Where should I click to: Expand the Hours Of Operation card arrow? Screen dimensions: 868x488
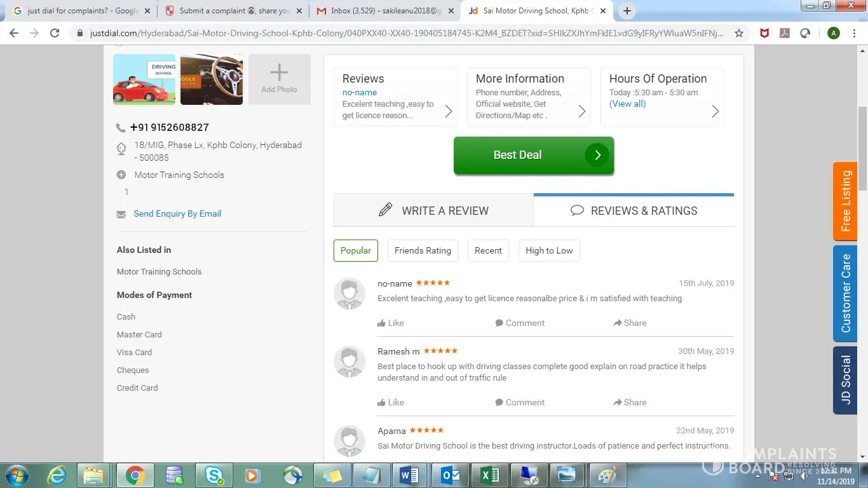(x=715, y=111)
